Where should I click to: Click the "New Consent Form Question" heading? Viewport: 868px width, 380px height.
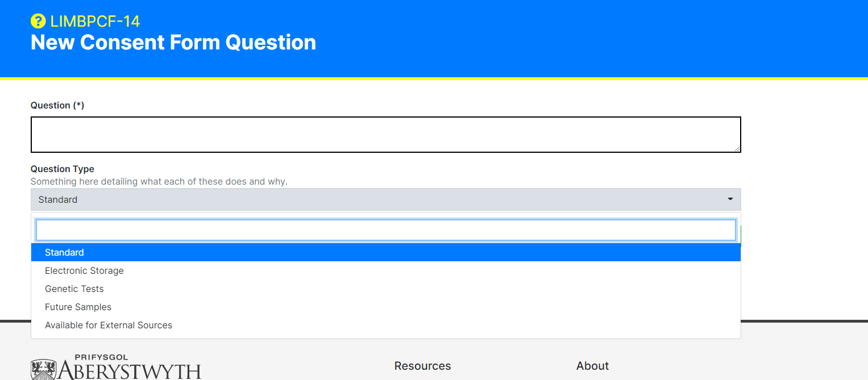click(173, 42)
